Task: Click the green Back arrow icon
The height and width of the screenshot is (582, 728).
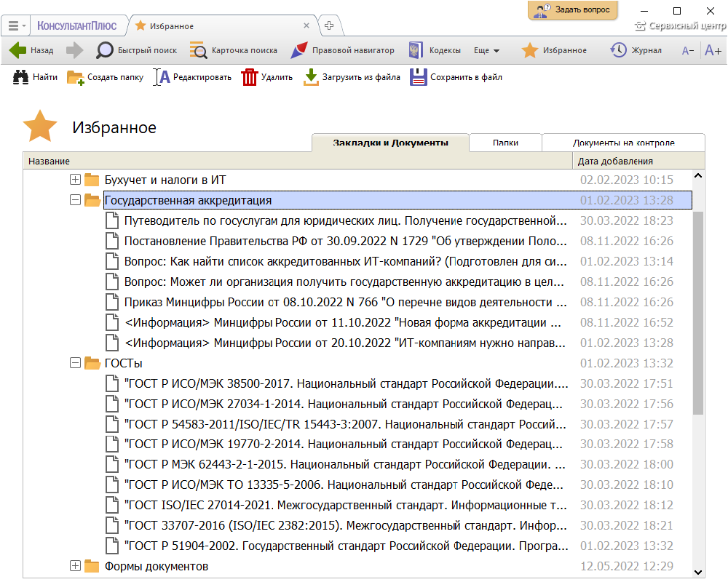Action: click(18, 51)
